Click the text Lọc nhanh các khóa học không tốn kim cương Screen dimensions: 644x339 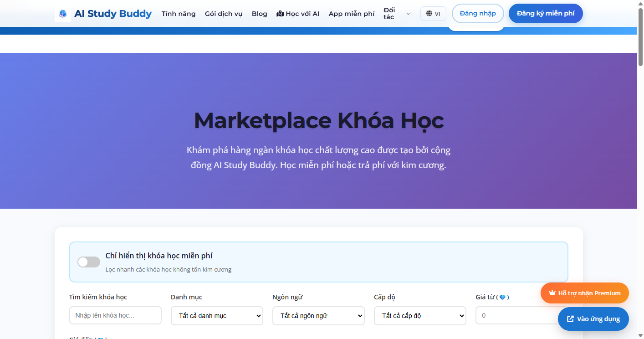click(169, 269)
